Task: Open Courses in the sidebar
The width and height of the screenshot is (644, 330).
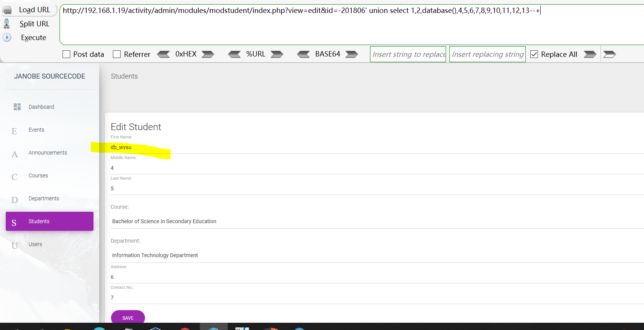Action: (x=38, y=175)
